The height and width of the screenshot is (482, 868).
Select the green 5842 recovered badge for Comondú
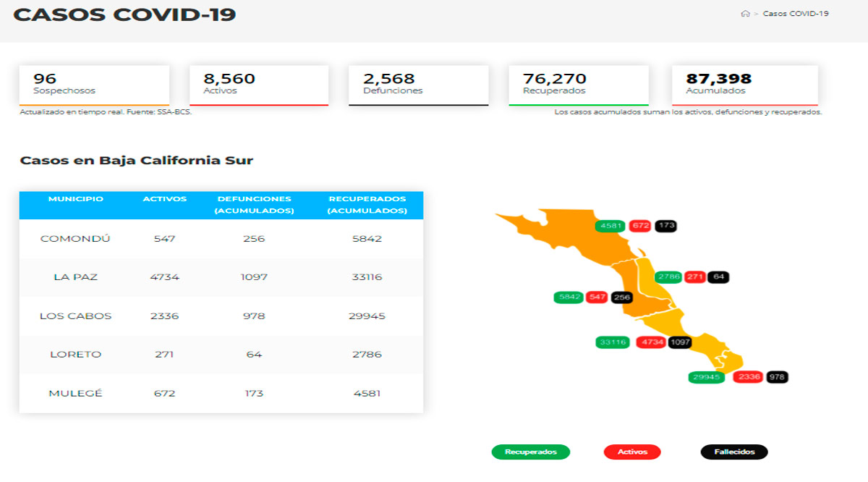pos(569,296)
